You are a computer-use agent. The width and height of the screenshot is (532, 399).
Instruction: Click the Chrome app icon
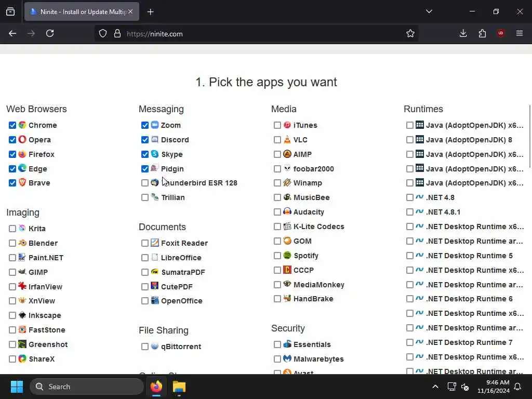click(22, 125)
